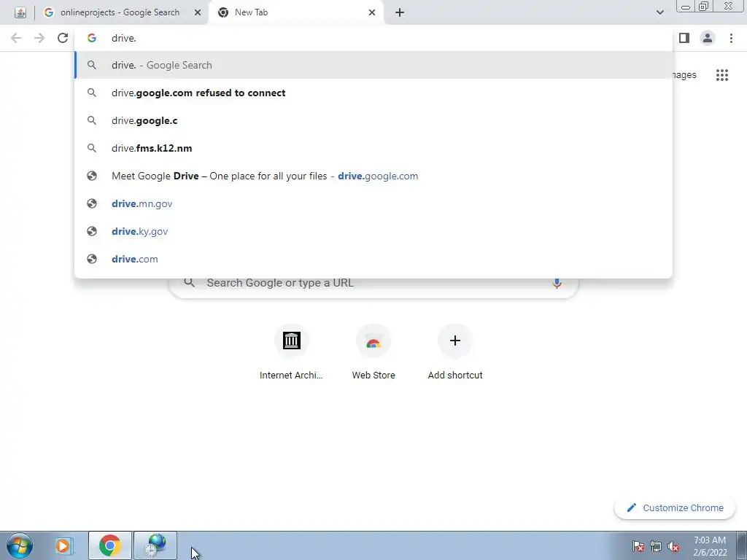Open the drive.ky.gov suggestion
The width and height of the screenshot is (747, 560).
pyautogui.click(x=373, y=231)
